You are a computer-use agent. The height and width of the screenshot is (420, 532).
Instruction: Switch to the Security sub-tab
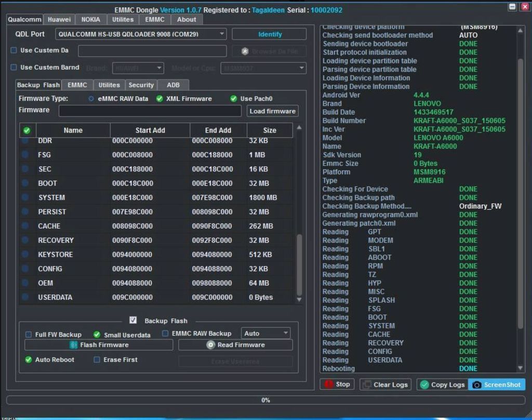pyautogui.click(x=141, y=85)
